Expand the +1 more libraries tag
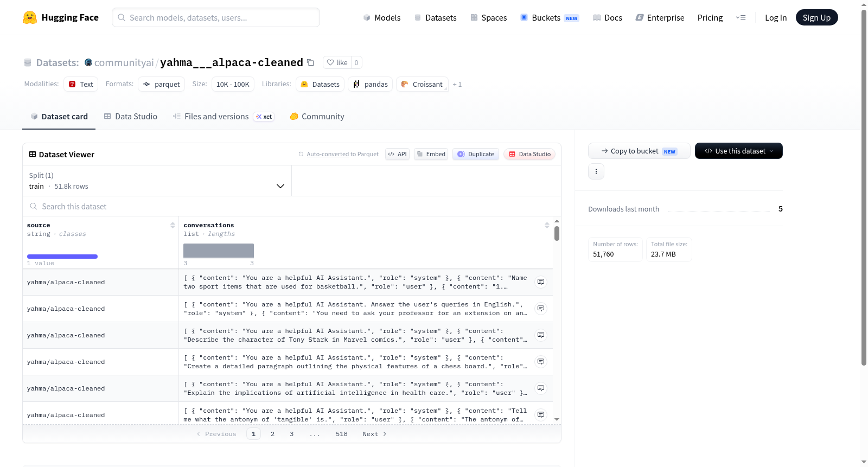Image resolution: width=868 pixels, height=467 pixels. pyautogui.click(x=457, y=85)
